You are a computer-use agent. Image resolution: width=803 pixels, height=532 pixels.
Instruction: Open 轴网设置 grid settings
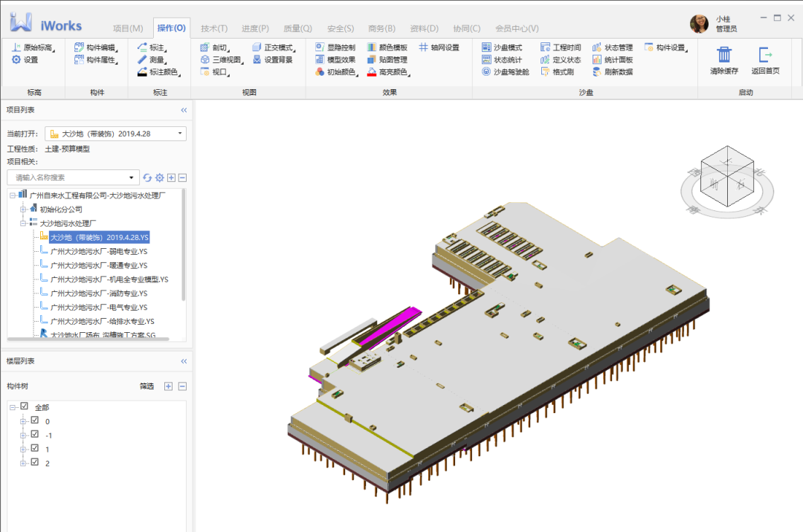439,48
